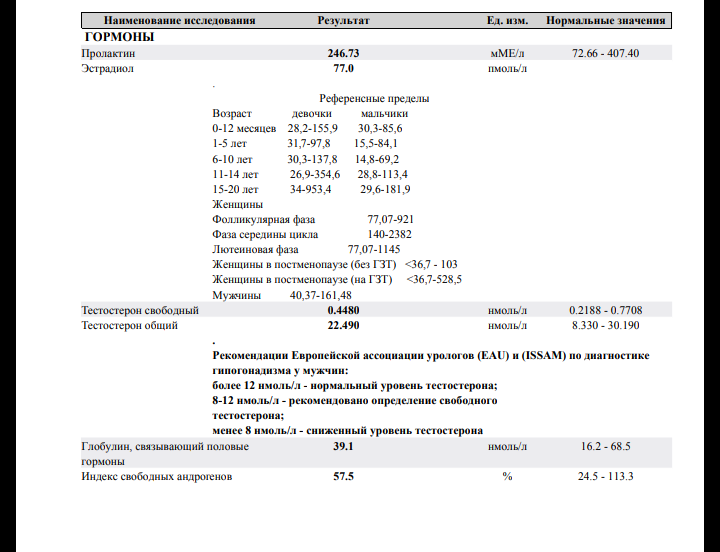The width and height of the screenshot is (720, 552).
Task: Click the "Индекс свободных андрогенов" row label
Action: click(156, 477)
